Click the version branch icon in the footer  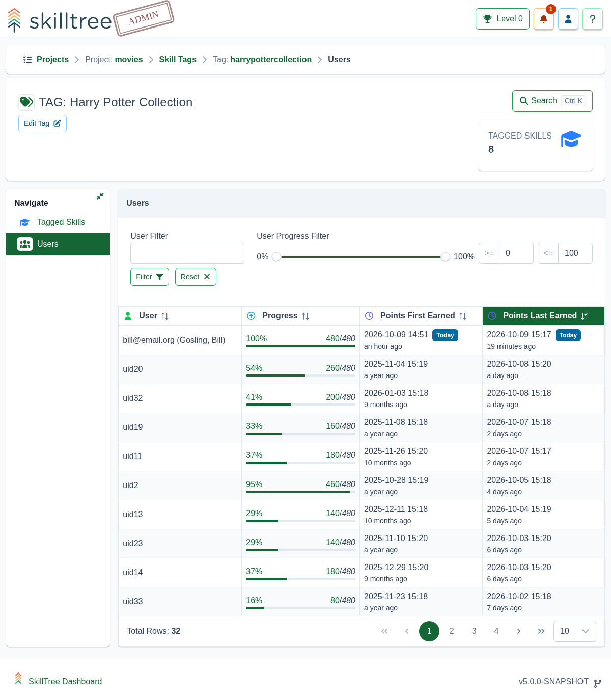598,683
